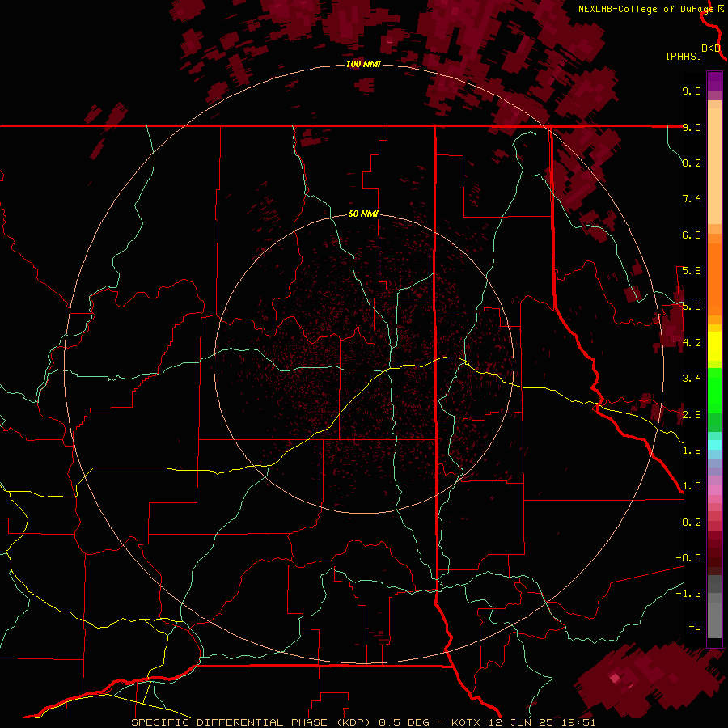728x728 pixels.
Task: Click the 100 NMI range ring label
Action: pos(363,64)
